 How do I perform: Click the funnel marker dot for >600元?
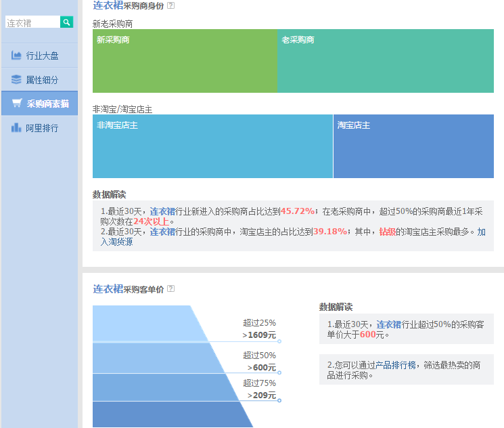(279, 372)
